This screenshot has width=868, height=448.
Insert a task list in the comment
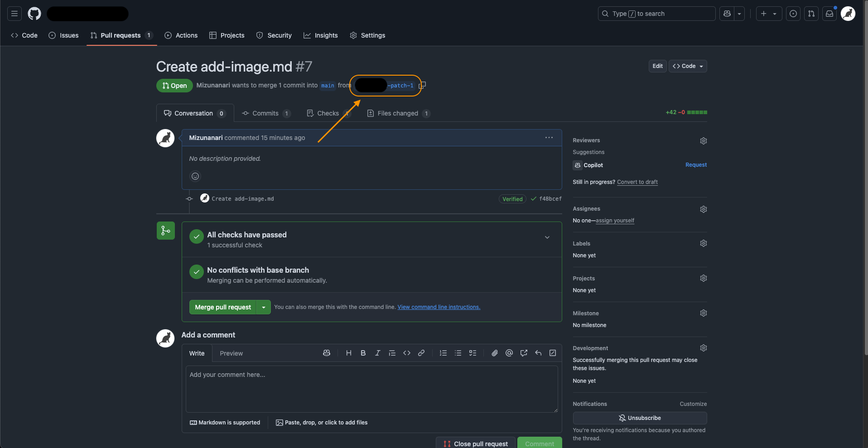pos(473,353)
